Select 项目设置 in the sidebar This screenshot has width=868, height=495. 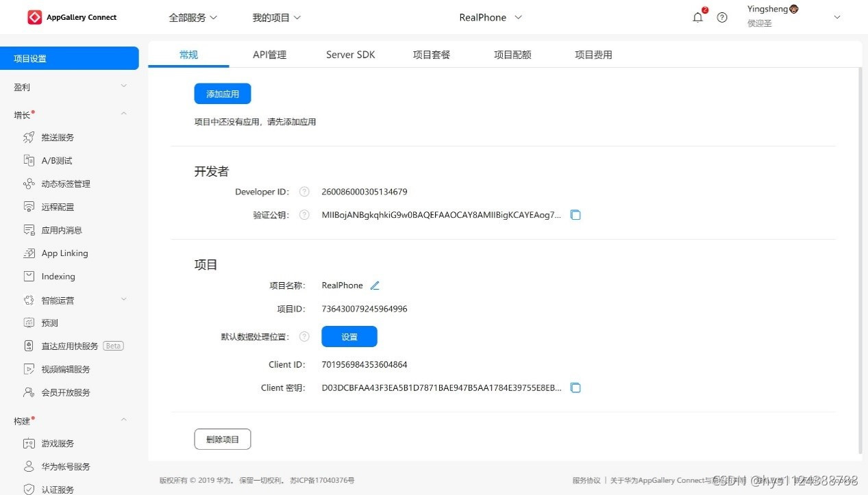tap(69, 58)
